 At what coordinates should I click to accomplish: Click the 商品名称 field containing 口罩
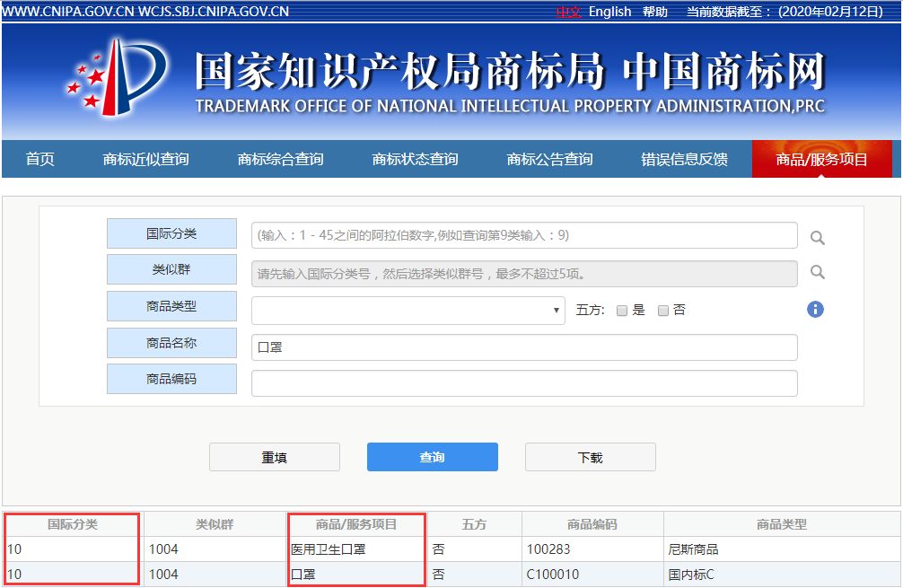(x=522, y=347)
